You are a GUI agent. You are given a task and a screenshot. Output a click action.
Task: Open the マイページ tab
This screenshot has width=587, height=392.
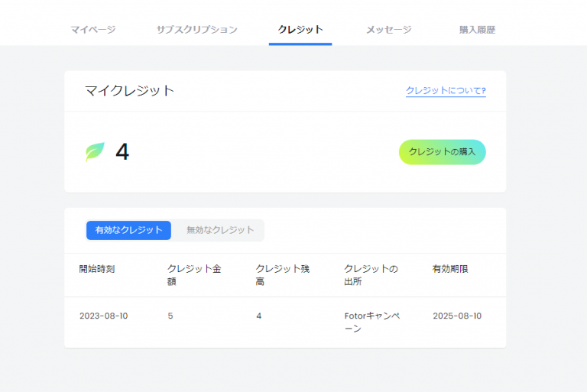coord(93,30)
